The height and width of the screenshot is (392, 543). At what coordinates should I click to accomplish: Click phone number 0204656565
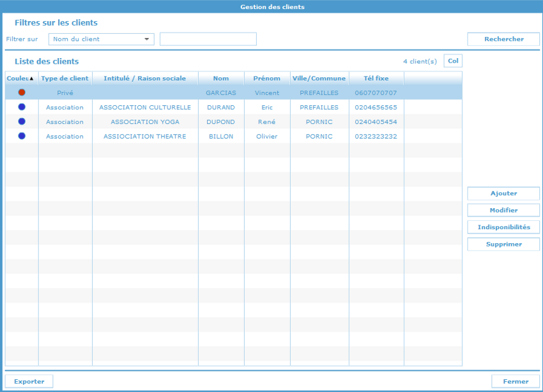[x=376, y=107]
